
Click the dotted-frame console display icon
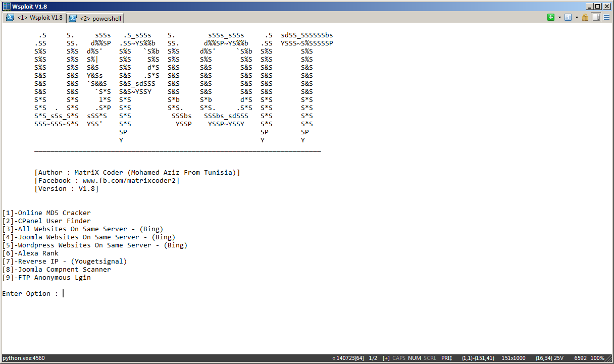tap(595, 17)
